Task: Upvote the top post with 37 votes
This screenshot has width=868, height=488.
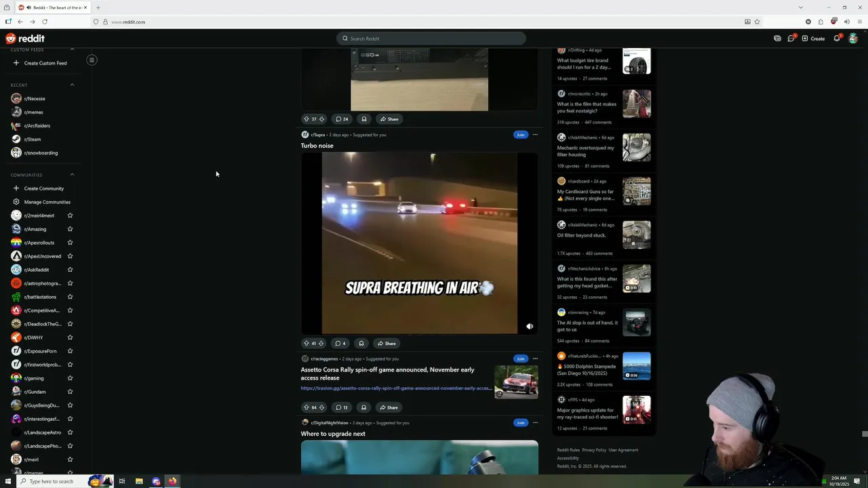Action: pos(306,119)
